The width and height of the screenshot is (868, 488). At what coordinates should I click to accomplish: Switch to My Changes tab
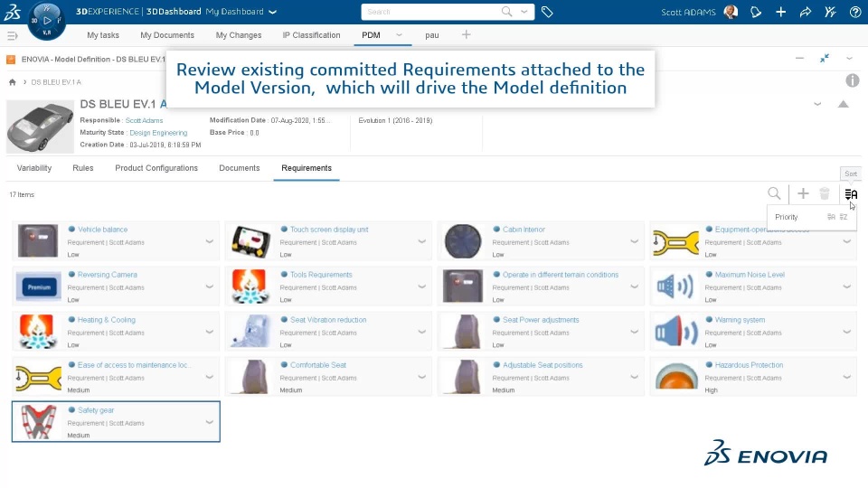(x=239, y=35)
